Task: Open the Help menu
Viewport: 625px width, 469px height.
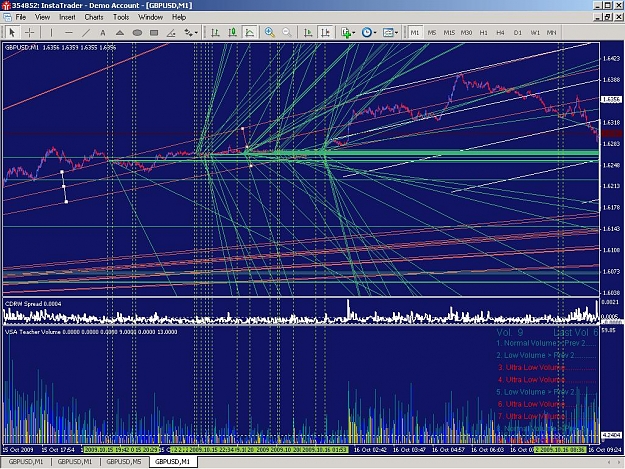Action: tap(179, 17)
